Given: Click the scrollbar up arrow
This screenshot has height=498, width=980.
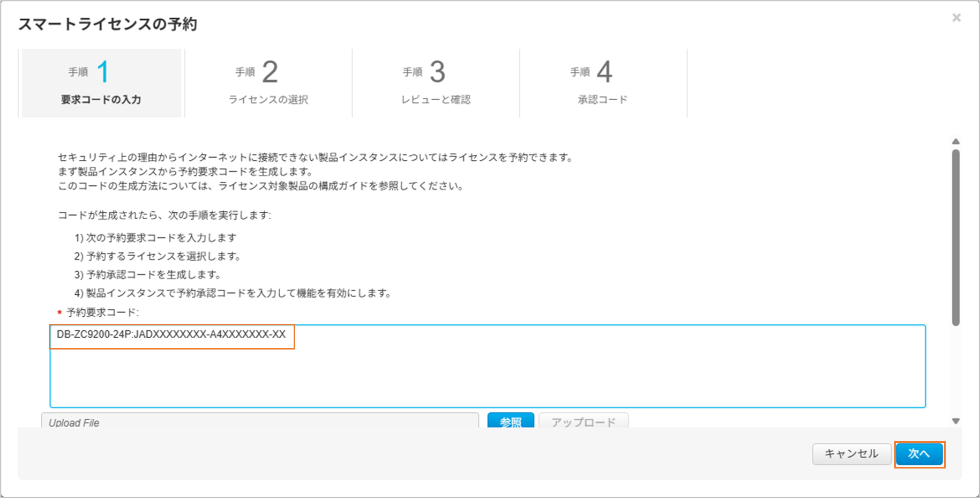Looking at the screenshot, I should 955,142.
